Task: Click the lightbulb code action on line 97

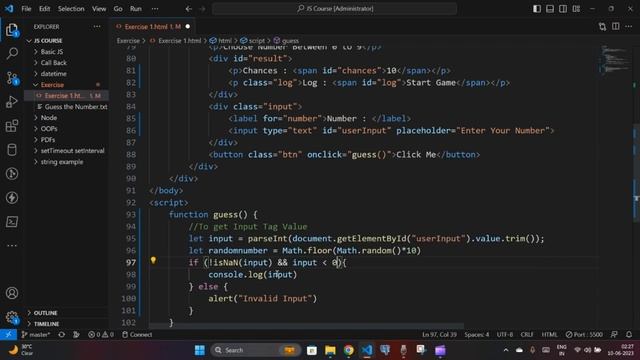Action: pos(153,260)
